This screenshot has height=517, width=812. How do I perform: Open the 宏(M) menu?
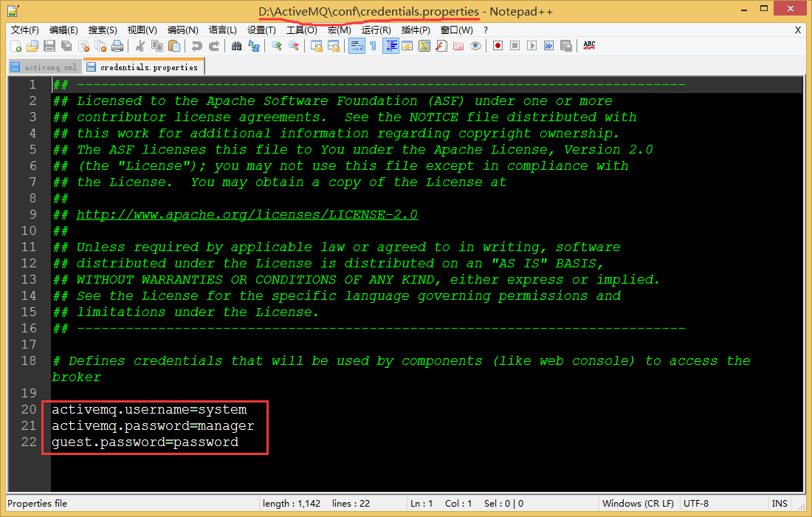coord(340,30)
